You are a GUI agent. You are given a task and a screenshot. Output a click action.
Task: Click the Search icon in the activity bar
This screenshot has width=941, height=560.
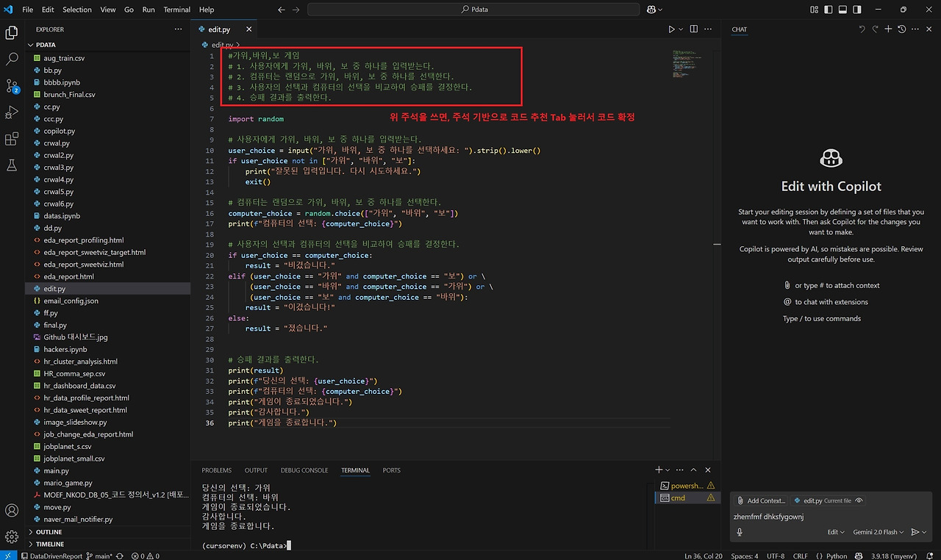click(x=12, y=59)
